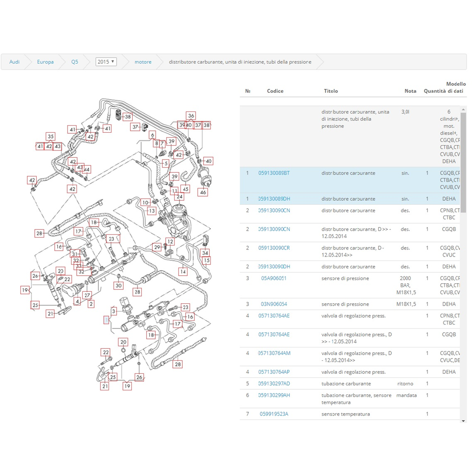Go to the Audi breadcrumb
The width and height of the screenshot is (476, 476).
click(x=15, y=62)
